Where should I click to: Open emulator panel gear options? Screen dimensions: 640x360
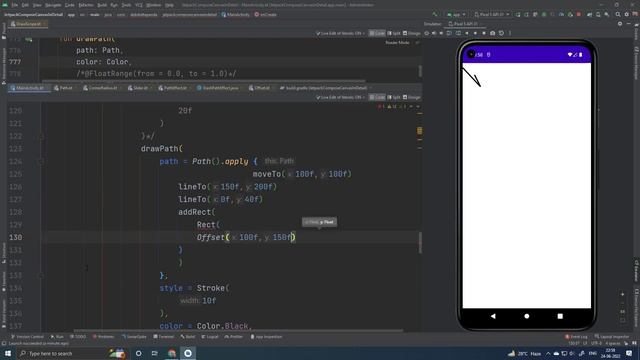(x=620, y=24)
